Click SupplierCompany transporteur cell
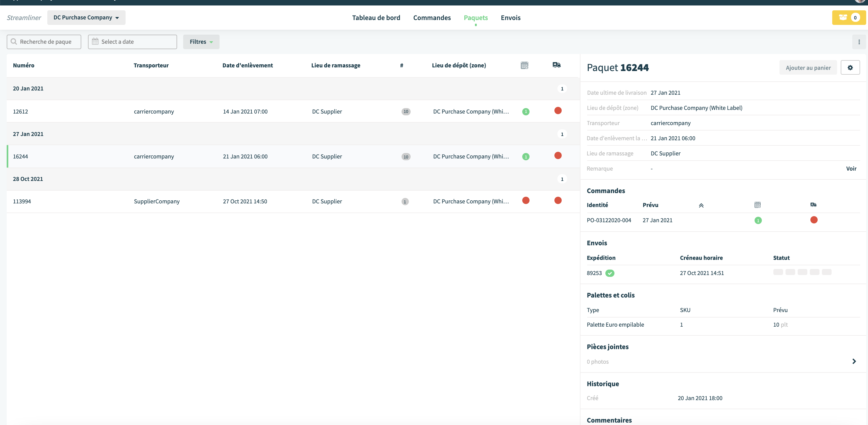The height and width of the screenshot is (425, 868). click(x=157, y=201)
